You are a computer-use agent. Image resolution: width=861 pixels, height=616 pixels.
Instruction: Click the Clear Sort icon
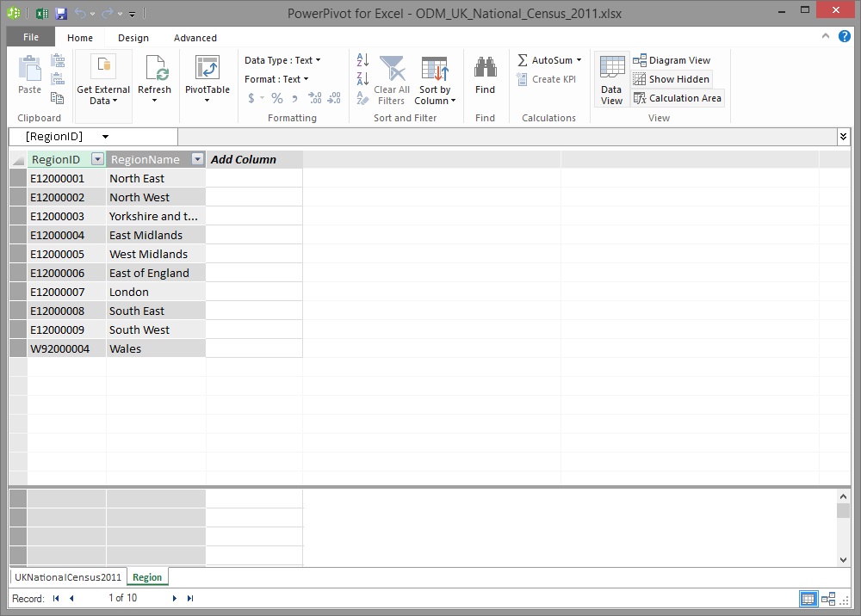(362, 97)
